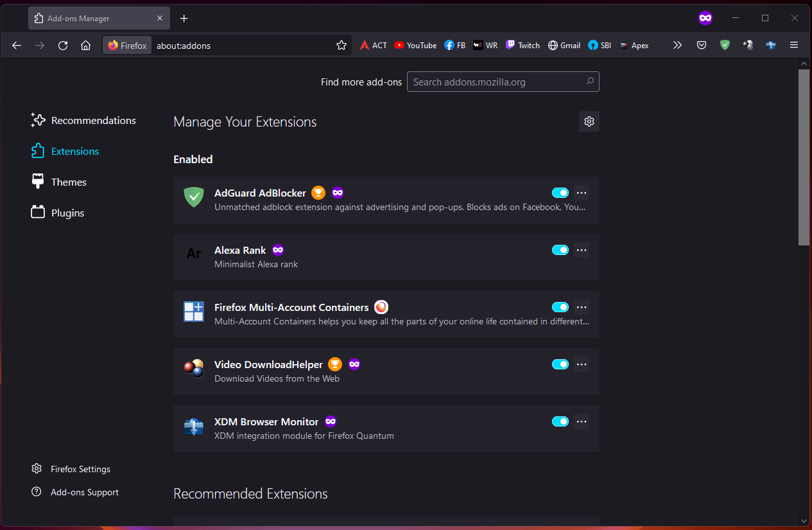Open more options for Video DownloadHelper
This screenshot has height=530, width=812.
point(582,364)
